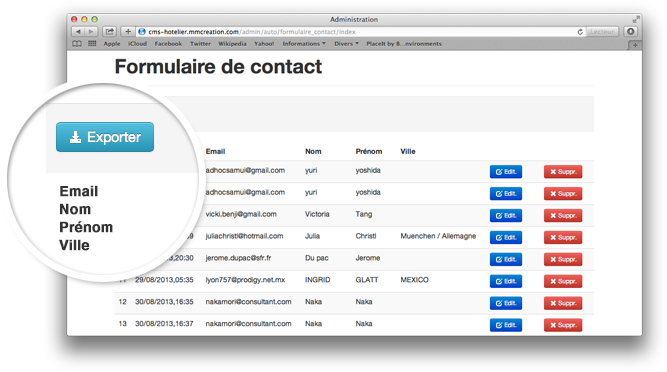
Task: Click the Muenchen / Allemagne city cell
Action: click(x=438, y=236)
